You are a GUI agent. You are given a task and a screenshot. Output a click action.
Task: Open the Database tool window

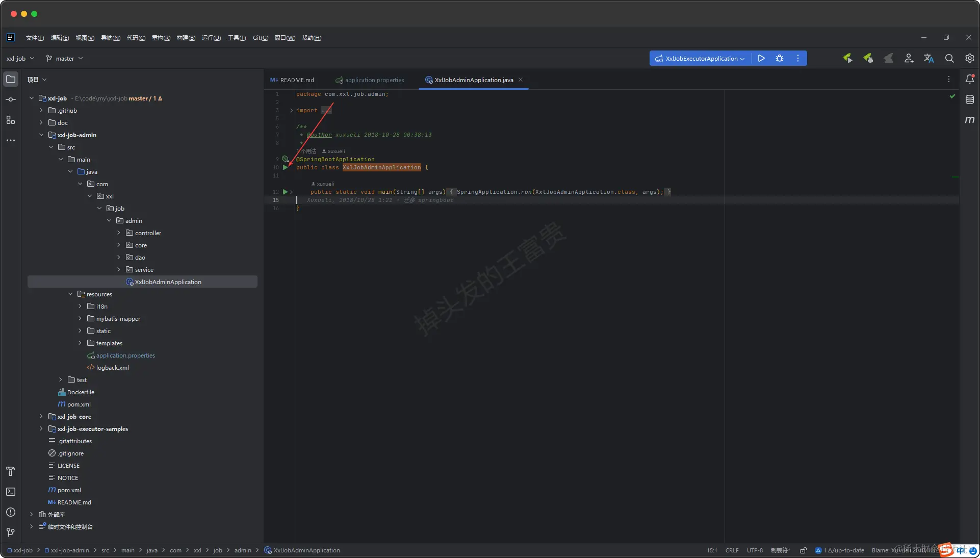(x=969, y=99)
